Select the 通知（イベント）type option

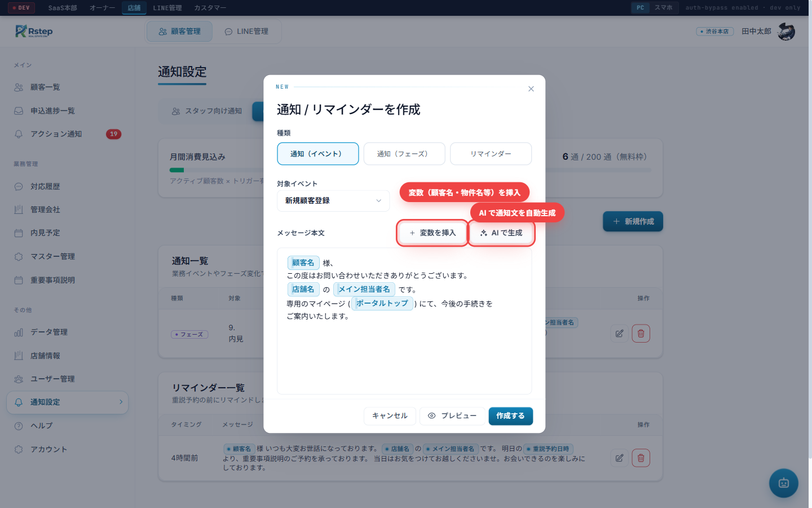(x=318, y=154)
